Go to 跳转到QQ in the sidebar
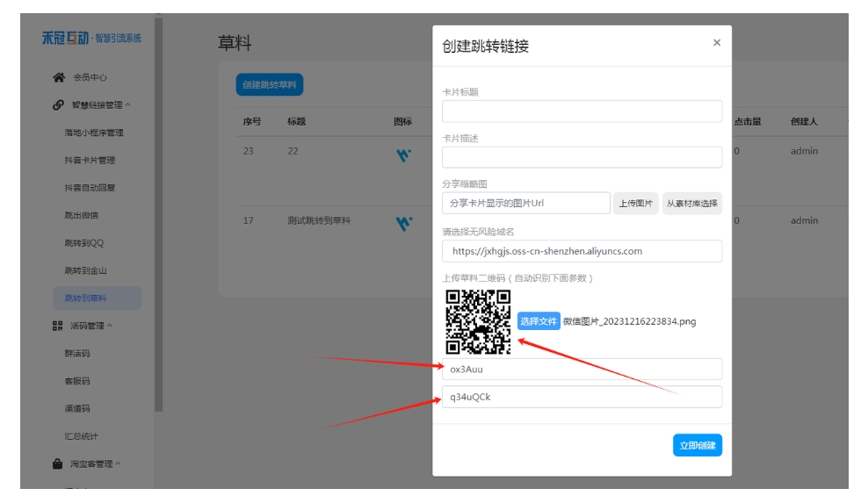The height and width of the screenshot is (503, 868). coord(83,243)
